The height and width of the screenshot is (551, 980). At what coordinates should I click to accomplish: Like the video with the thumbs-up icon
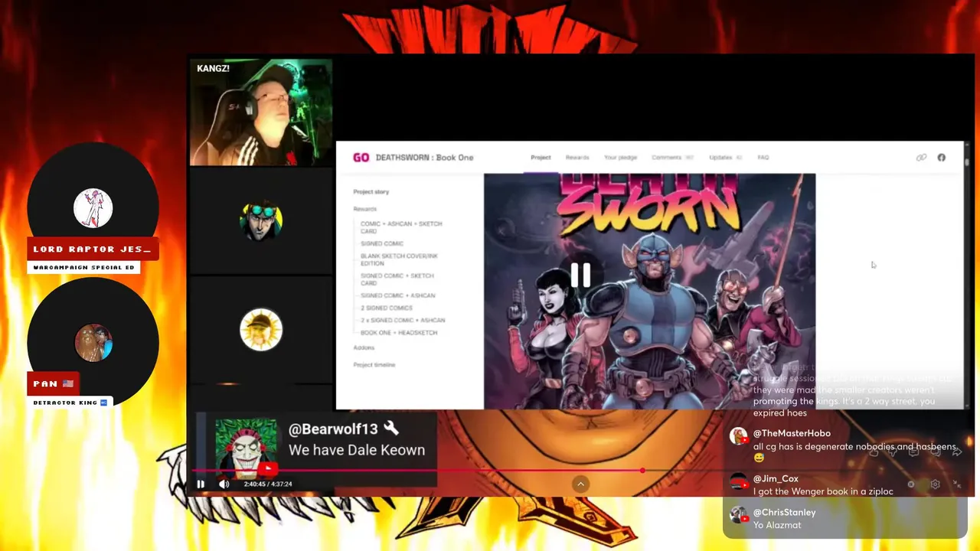coord(874,452)
